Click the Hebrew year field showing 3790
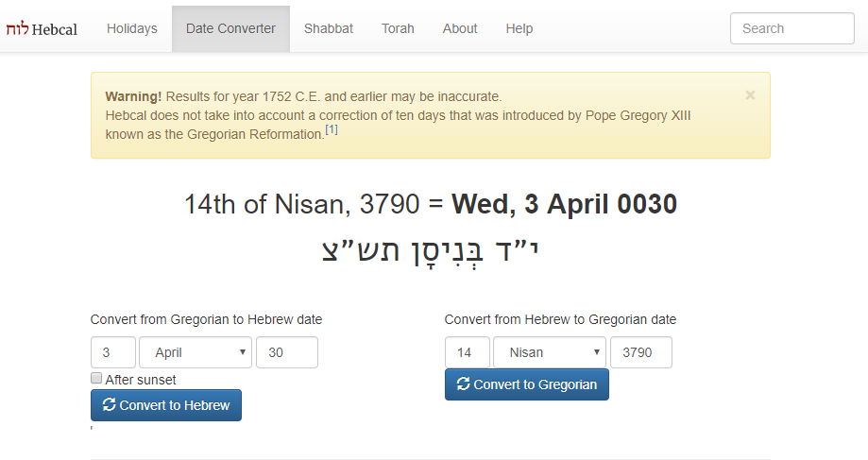Image resolution: width=868 pixels, height=460 pixels. (641, 352)
